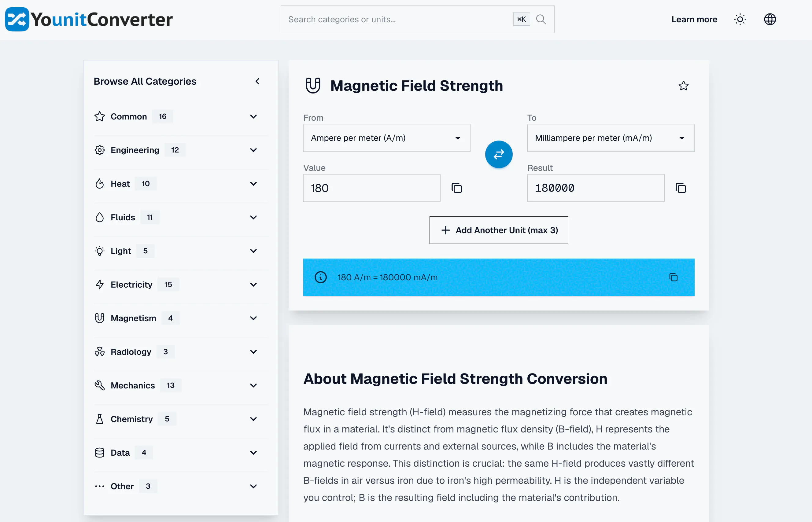This screenshot has width=812, height=522.
Task: Click the Result output field
Action: (x=596, y=188)
